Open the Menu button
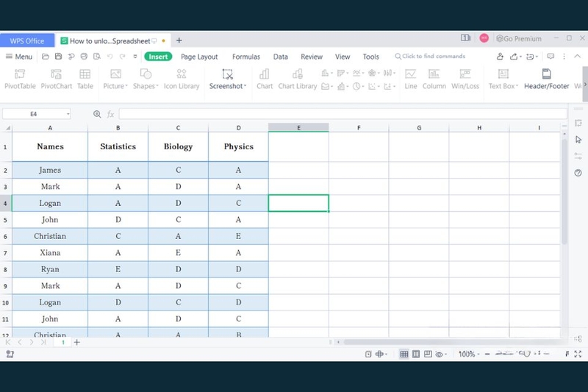The height and width of the screenshot is (392, 588). [19, 57]
